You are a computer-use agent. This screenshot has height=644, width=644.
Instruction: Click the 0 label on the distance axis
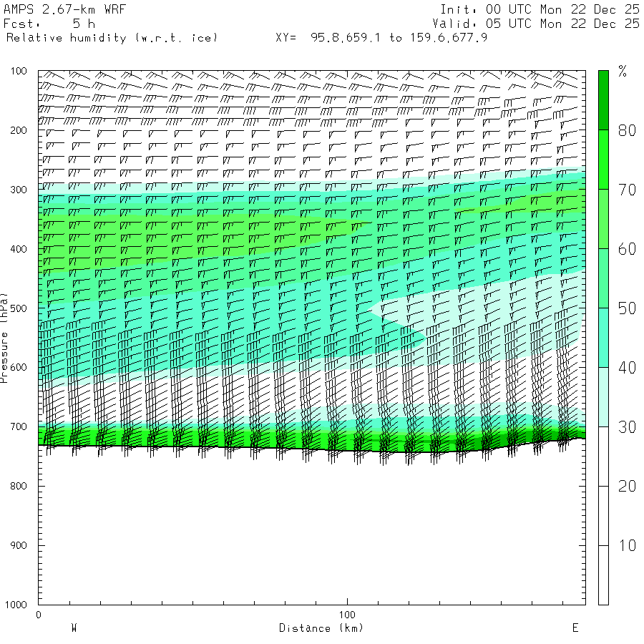[x=39, y=615]
